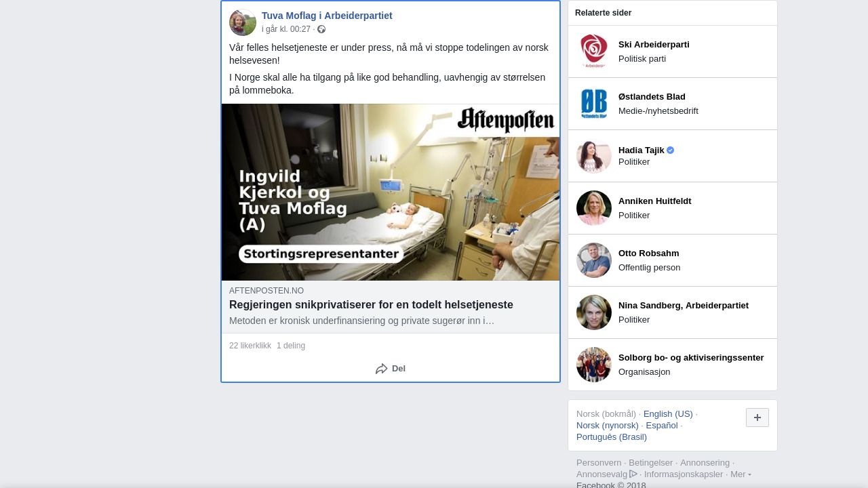This screenshot has height=488, width=868.
Task: Click the Relaterte sider heading
Action: pos(604,13)
